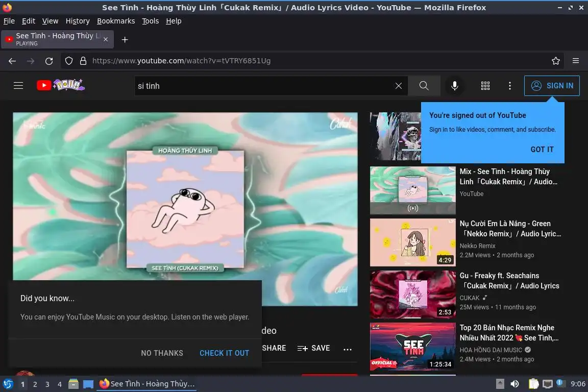
Task: Visit the HOA HỒNG DẠI MUSIC channel
Action: pyautogui.click(x=491, y=350)
